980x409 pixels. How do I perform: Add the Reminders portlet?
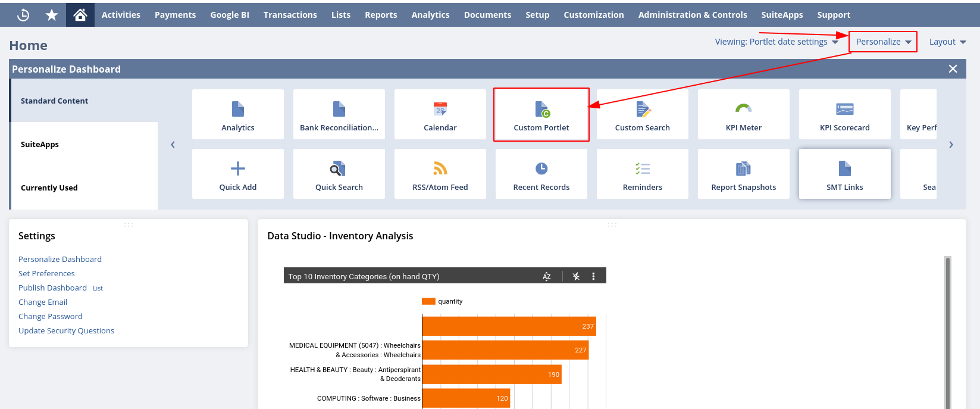pyautogui.click(x=643, y=174)
